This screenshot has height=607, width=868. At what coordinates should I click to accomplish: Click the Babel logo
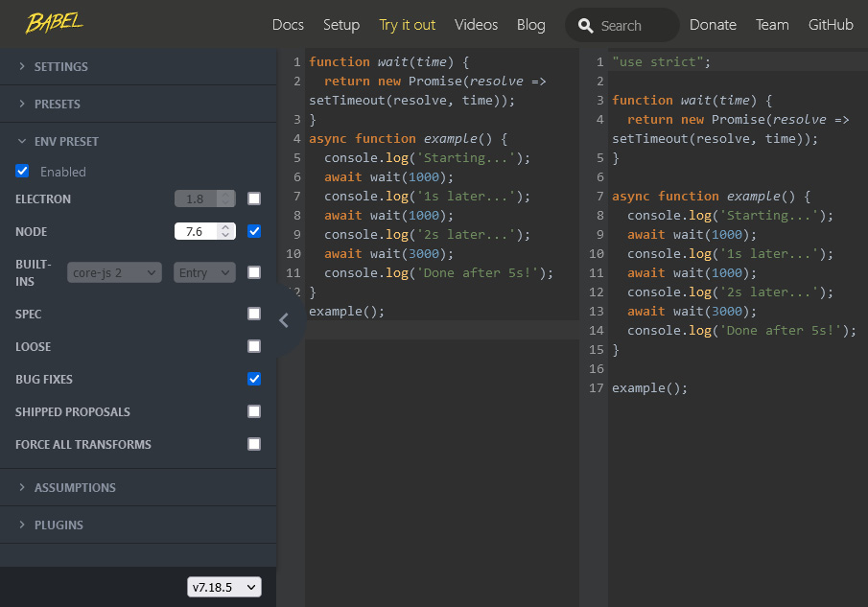[x=53, y=23]
